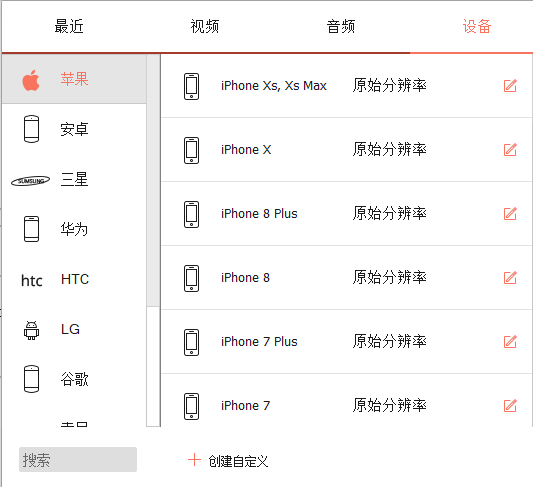Open the 音频 tab
Screen dimensions: 533x487
[x=341, y=26]
